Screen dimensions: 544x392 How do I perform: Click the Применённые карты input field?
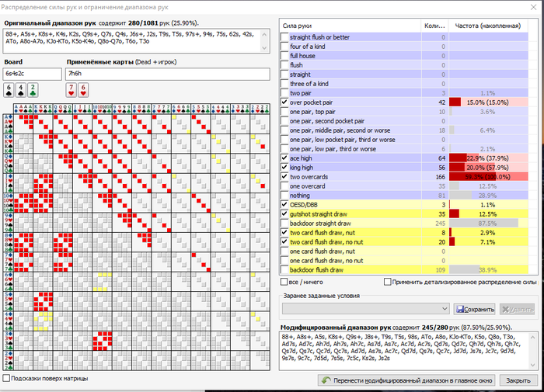pyautogui.click(x=168, y=74)
